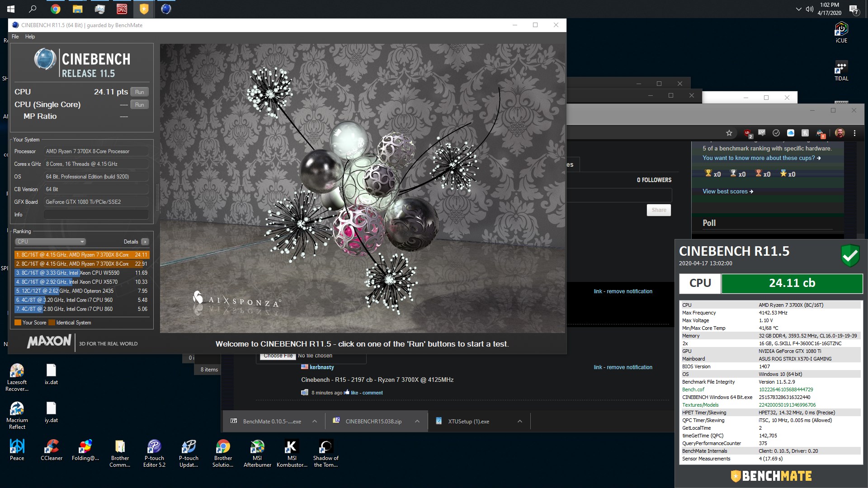The height and width of the screenshot is (488, 868).
Task: Open Lazesoft Recovery desktop shortcut
Action: tap(17, 378)
